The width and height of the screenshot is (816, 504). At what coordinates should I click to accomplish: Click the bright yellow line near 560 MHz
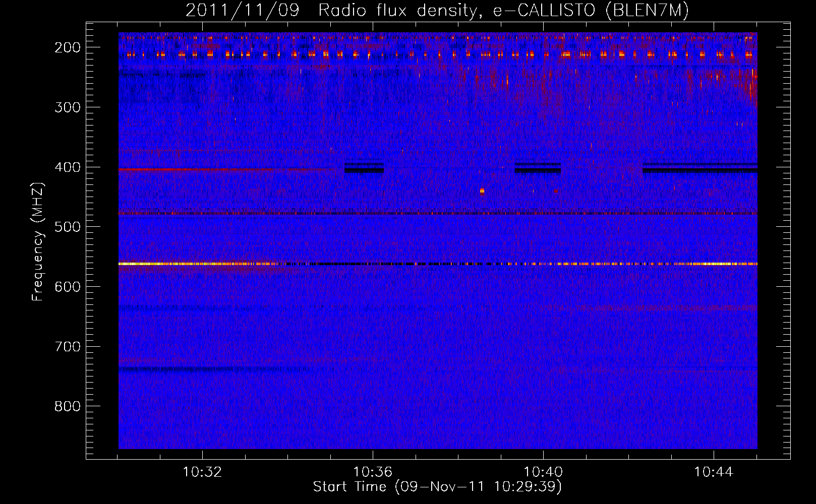[438, 264]
